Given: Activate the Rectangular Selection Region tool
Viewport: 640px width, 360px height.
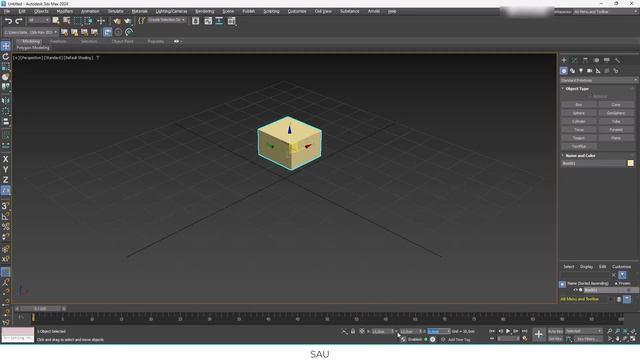Looking at the screenshot, I should coord(78,20).
